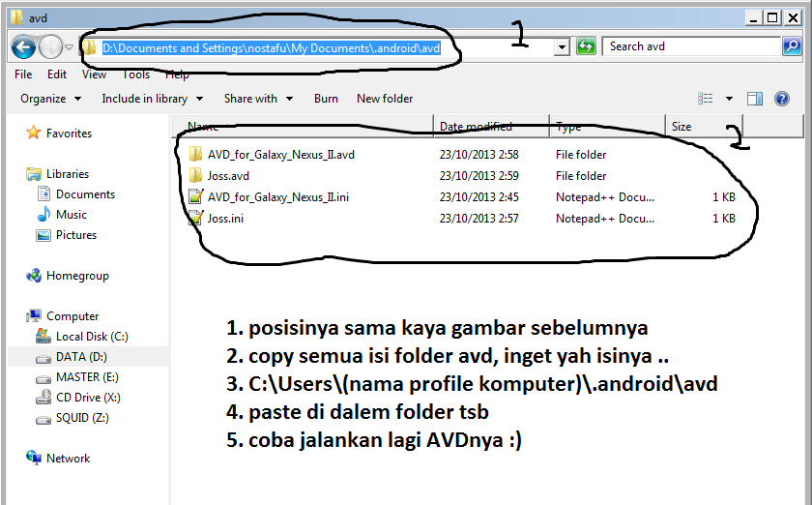Open the Help menu
This screenshot has height=505, width=812.
[x=177, y=74]
